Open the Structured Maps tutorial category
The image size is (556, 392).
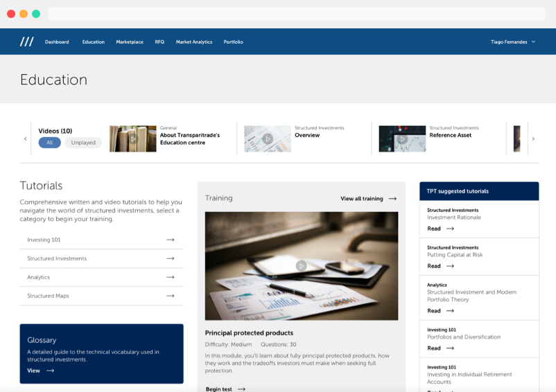[x=101, y=296]
